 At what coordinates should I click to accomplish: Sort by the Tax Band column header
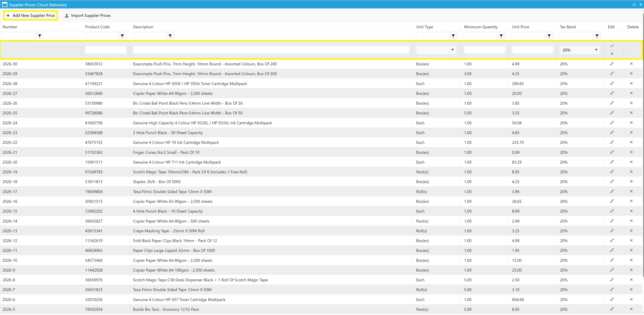point(567,27)
